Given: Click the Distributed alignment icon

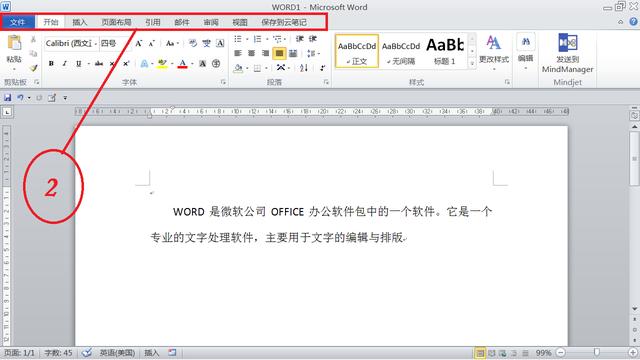Looking at the screenshot, I should (x=293, y=53).
